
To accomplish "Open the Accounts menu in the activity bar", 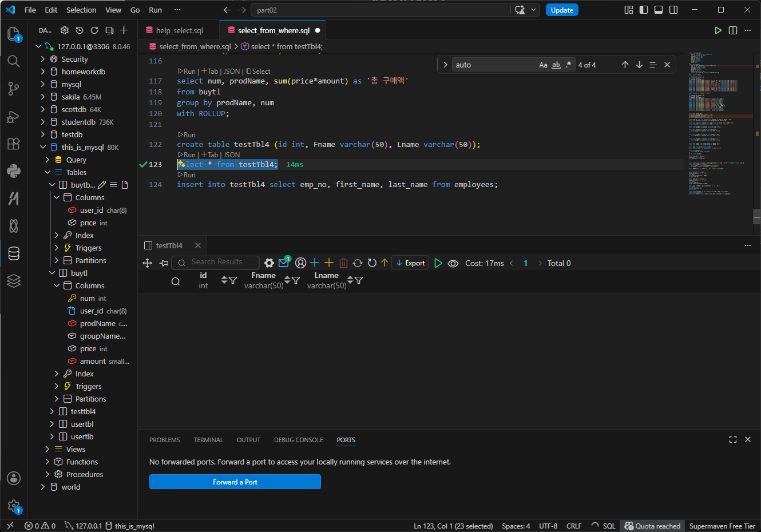I will [14, 478].
